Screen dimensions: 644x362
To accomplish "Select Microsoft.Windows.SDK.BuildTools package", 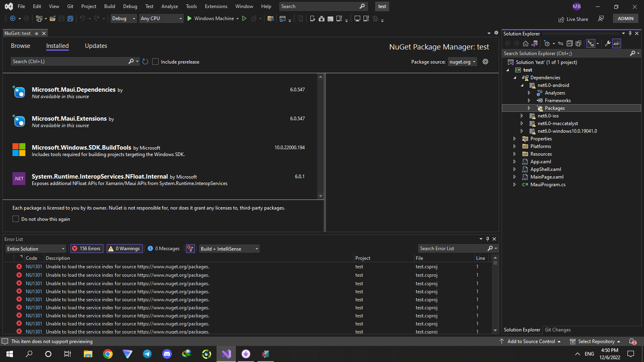I will click(159, 150).
